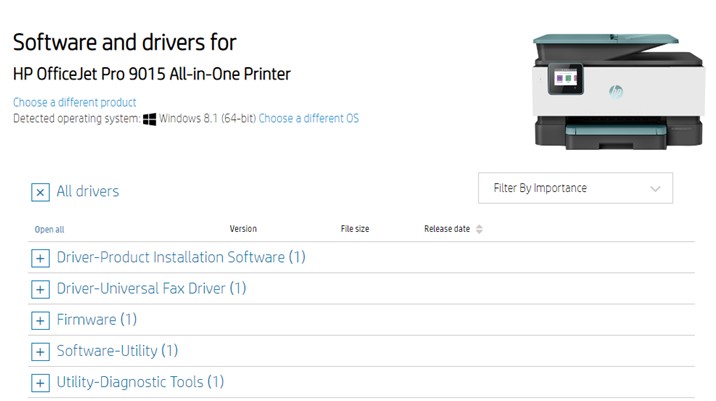Click the Open all link
This screenshot has width=716, height=401.
click(x=49, y=229)
